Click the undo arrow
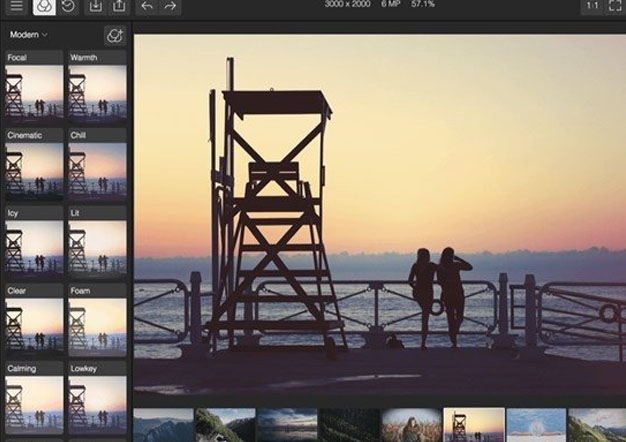Viewport: 626px width, 442px height. pos(147,6)
